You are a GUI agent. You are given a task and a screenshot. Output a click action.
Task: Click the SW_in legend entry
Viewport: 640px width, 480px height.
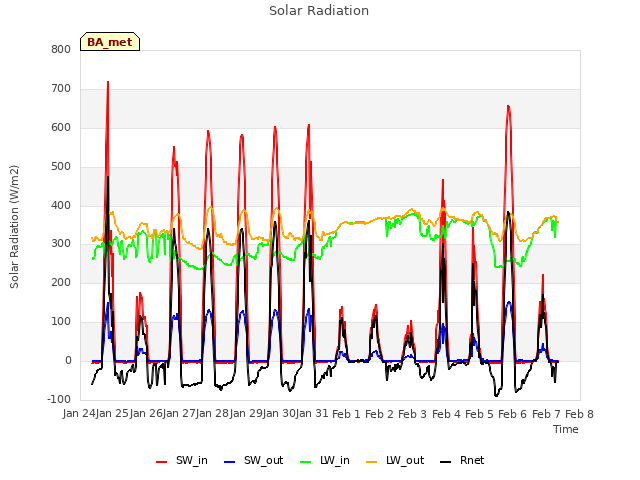click(182, 461)
